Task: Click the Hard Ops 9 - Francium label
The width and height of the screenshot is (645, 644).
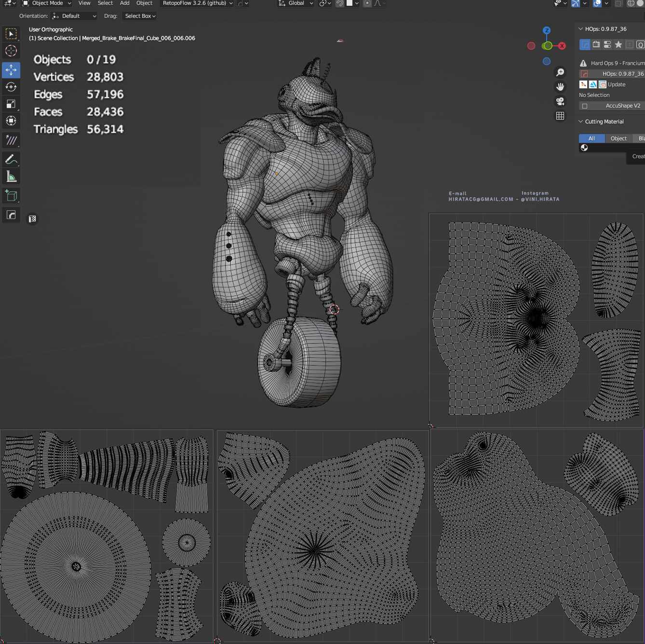Action: click(618, 63)
